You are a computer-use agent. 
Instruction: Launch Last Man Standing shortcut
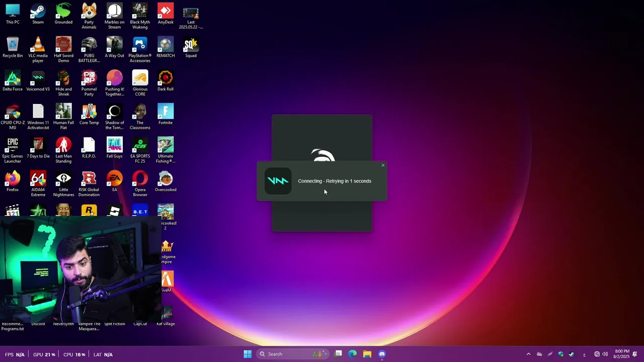coord(63,150)
